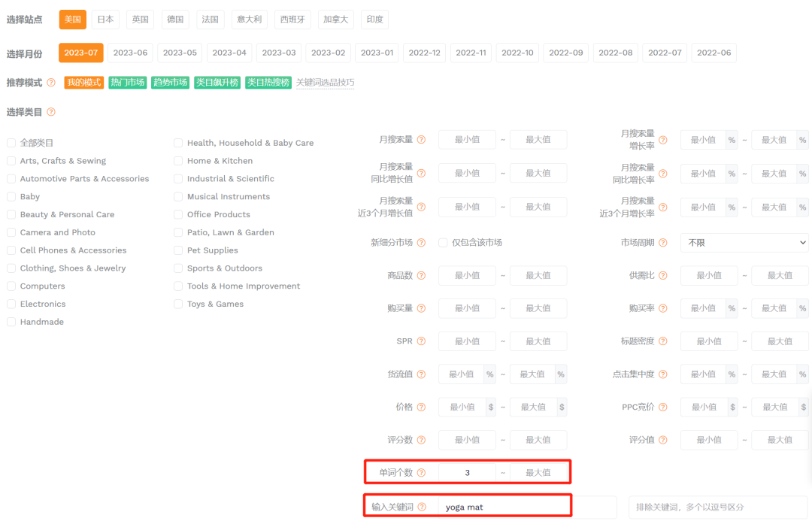Viewport: 812px width, 530px height.
Task: Check Electronics category
Action: [11, 304]
